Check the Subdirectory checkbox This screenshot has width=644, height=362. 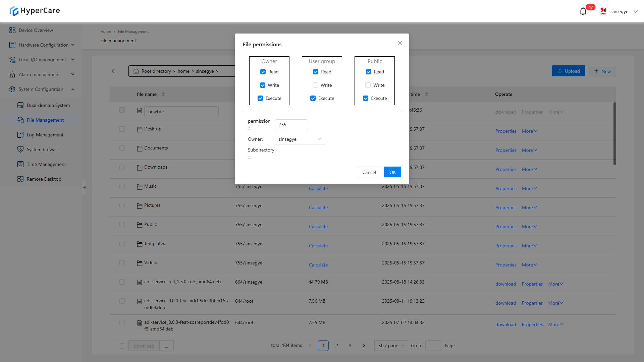277,154
